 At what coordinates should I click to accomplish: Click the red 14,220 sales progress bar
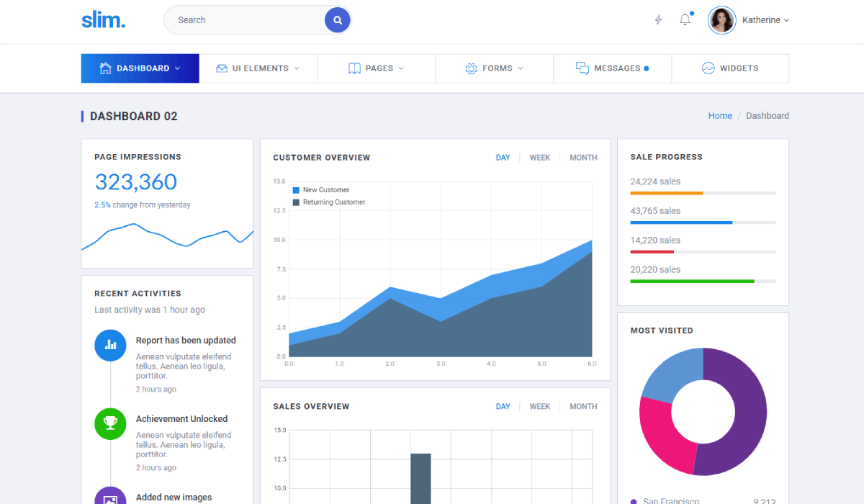(x=652, y=252)
